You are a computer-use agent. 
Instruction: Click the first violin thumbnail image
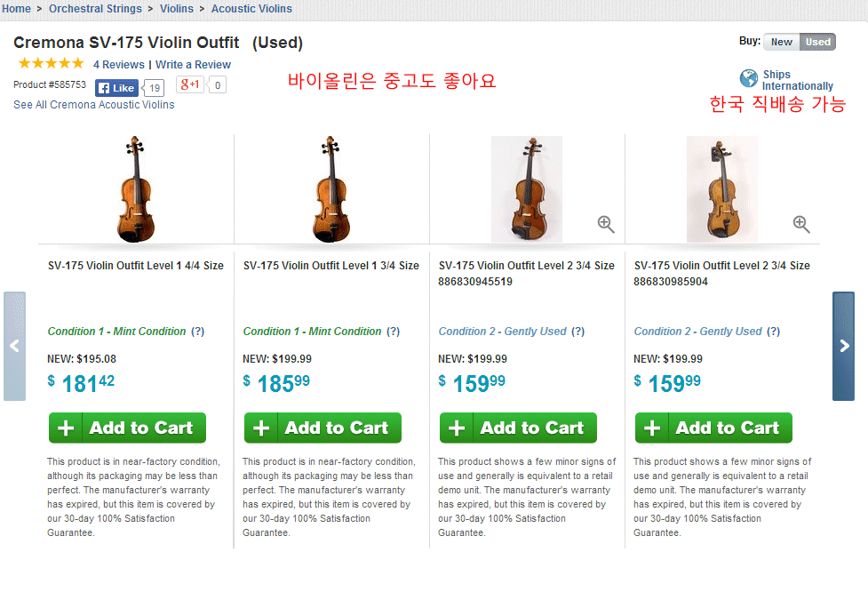point(135,188)
